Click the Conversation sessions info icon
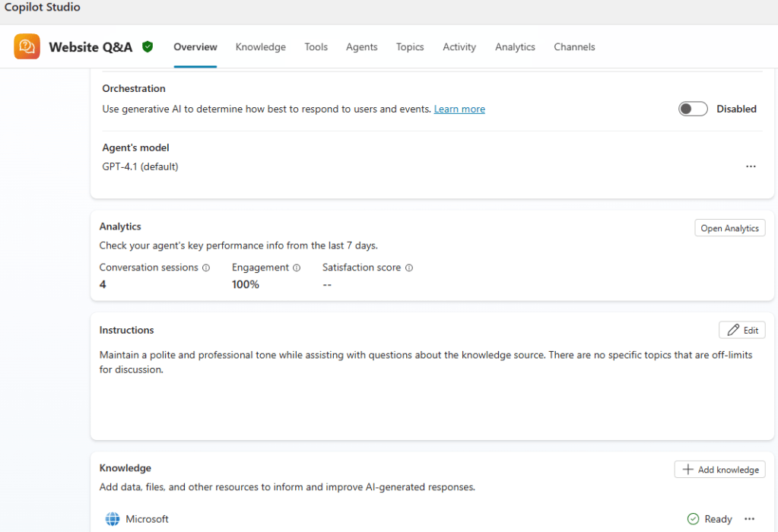This screenshot has width=778, height=532. 206,268
